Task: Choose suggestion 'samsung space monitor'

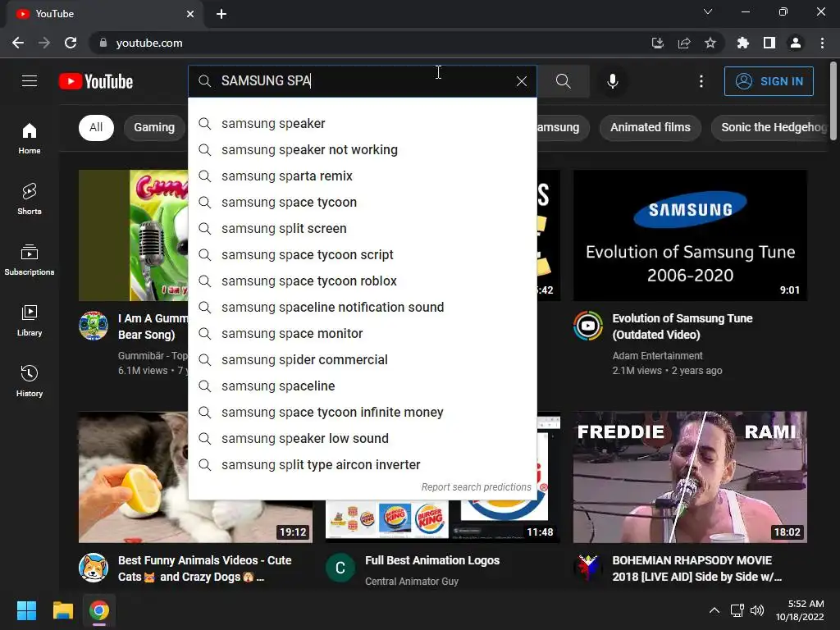Action: (x=363, y=333)
